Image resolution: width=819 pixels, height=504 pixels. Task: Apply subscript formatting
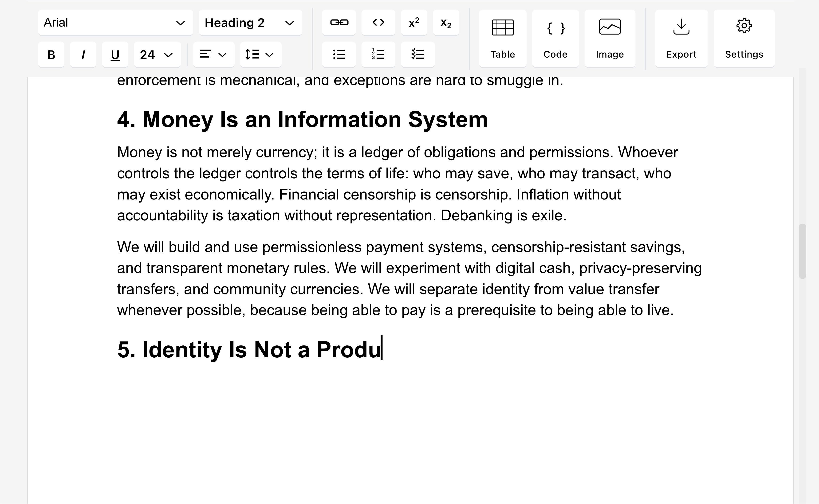coord(446,22)
